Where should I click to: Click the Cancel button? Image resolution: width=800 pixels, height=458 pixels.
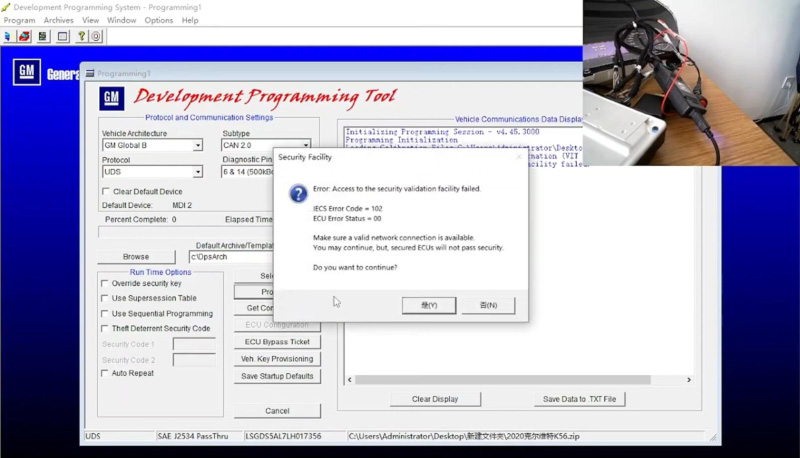click(277, 411)
